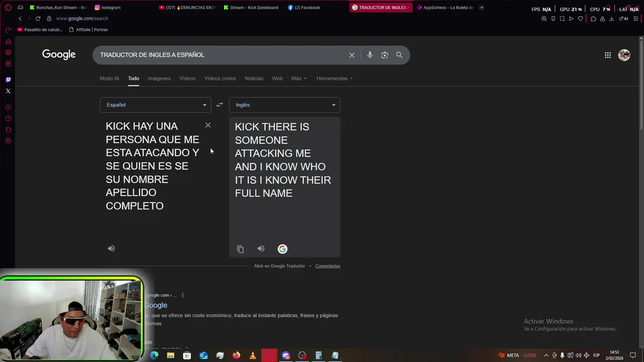The height and width of the screenshot is (362, 644).
Task: Go to Google home via the logo
Action: (x=59, y=55)
